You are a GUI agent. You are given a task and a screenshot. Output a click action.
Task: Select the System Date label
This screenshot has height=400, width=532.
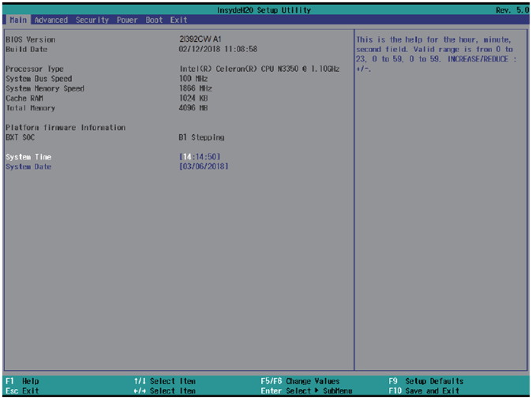point(28,166)
